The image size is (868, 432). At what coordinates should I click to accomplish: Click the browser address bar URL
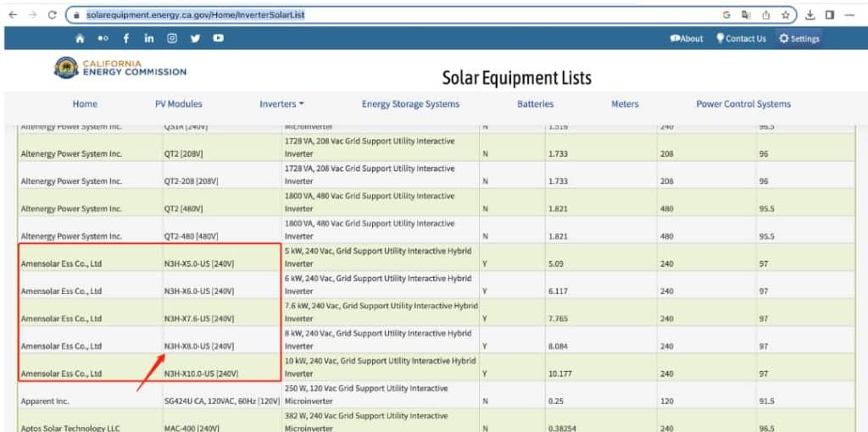click(195, 14)
